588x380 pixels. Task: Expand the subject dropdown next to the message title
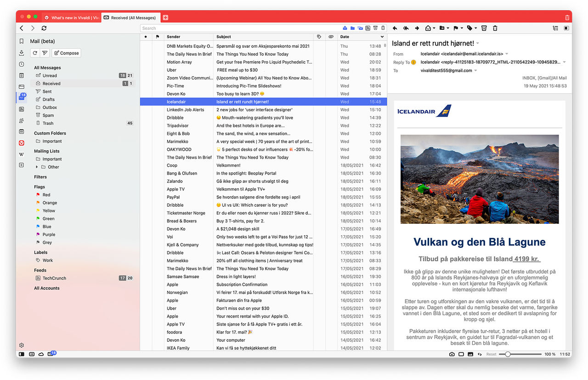click(478, 43)
